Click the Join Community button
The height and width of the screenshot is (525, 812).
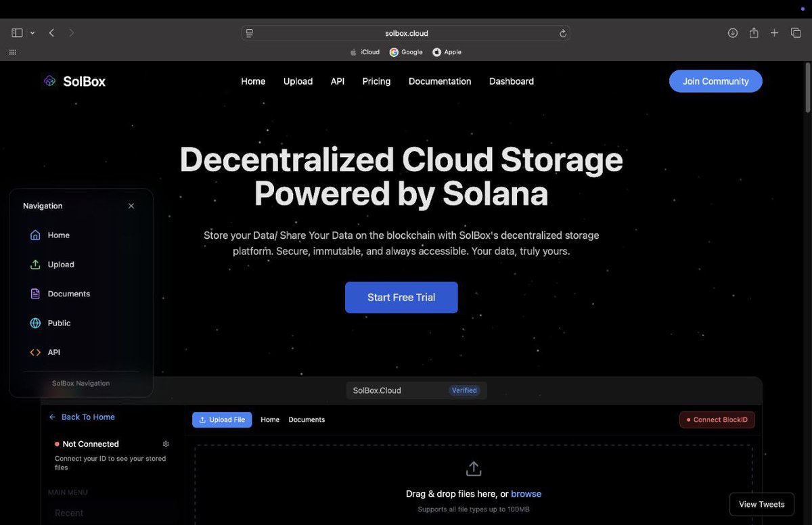click(716, 81)
